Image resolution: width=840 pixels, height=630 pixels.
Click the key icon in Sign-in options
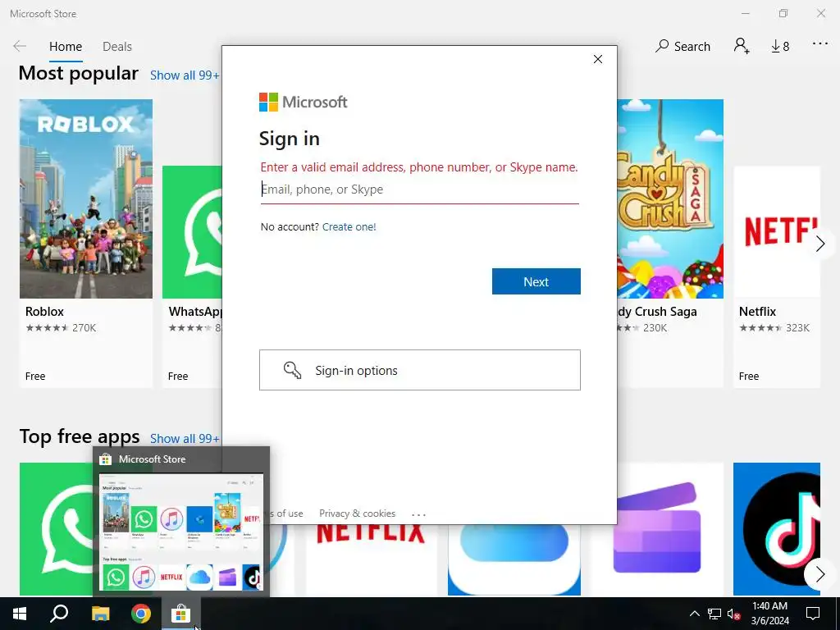tap(293, 370)
